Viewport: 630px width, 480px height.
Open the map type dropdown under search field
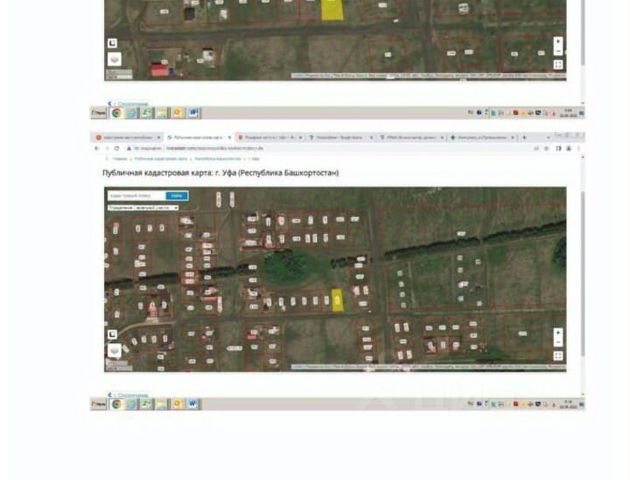point(143,208)
